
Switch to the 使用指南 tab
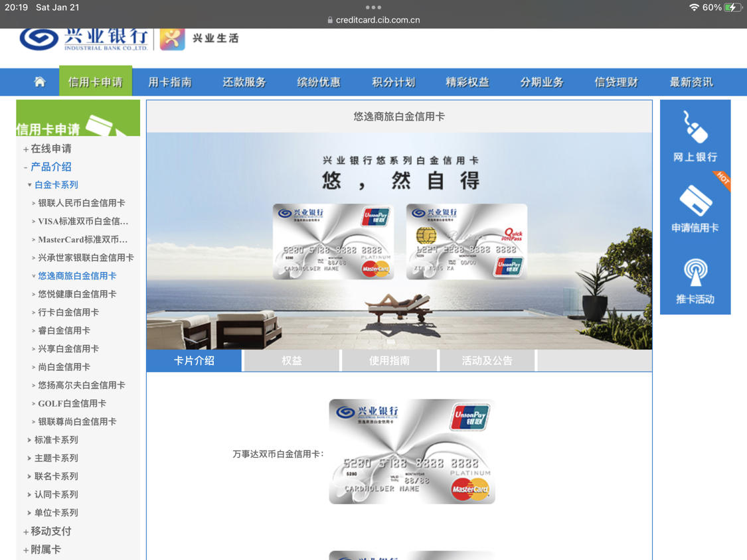click(389, 360)
